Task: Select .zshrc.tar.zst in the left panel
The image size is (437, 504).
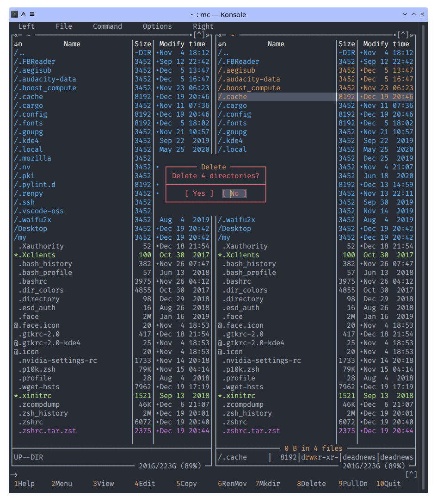Action: 47,431
